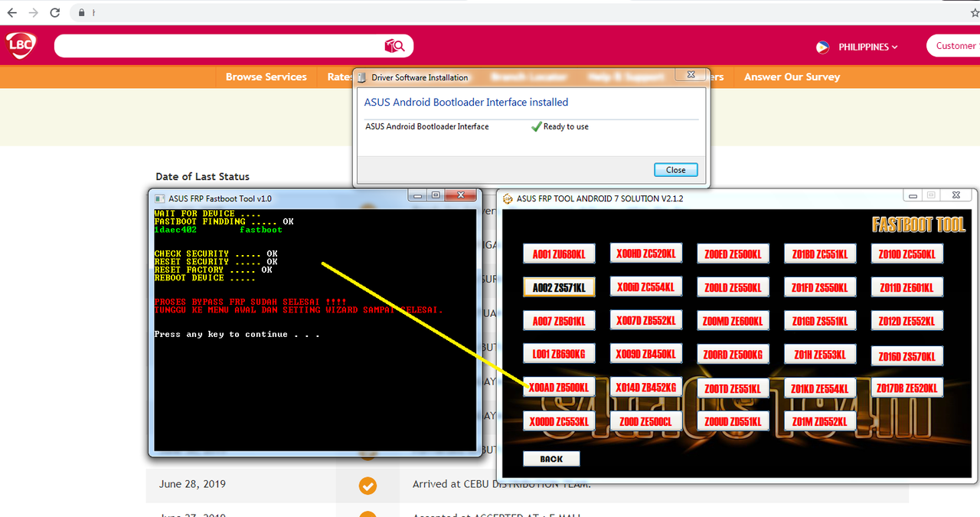The image size is (980, 517).
Task: Select the Z011D ZE601KL model button
Action: 906,287
